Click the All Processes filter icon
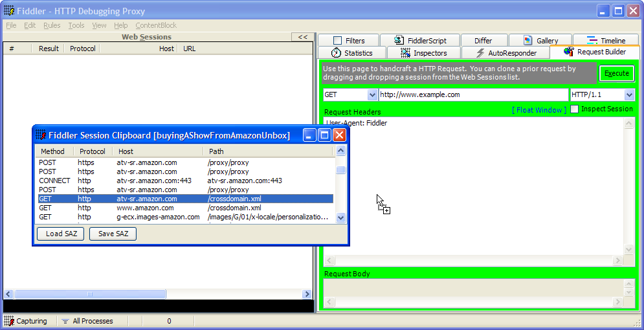The height and width of the screenshot is (330, 644). coord(65,321)
